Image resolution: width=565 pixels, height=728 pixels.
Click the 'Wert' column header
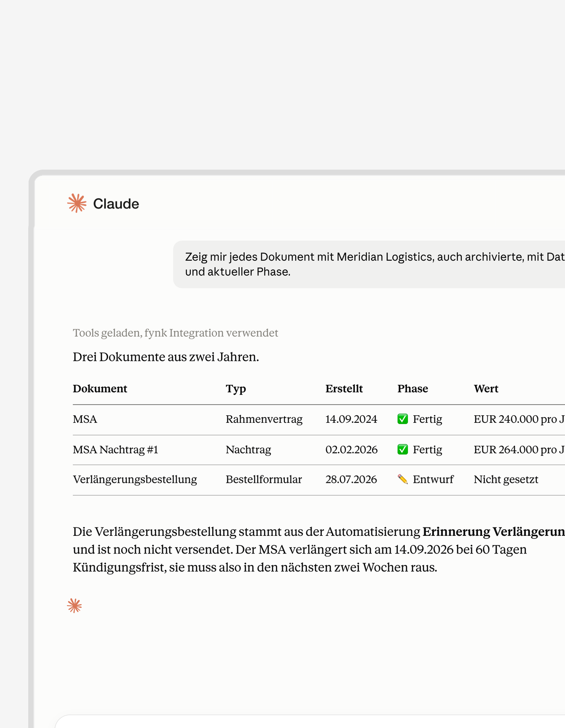tap(486, 389)
